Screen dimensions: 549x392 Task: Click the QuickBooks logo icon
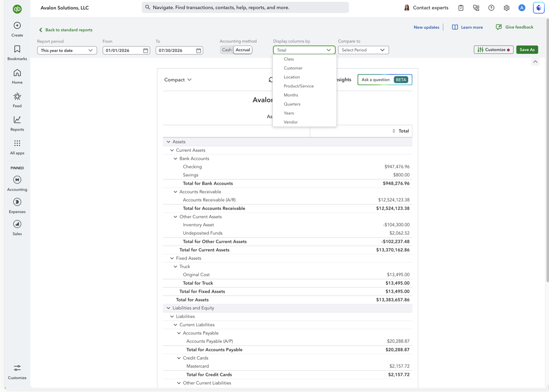pos(17,9)
